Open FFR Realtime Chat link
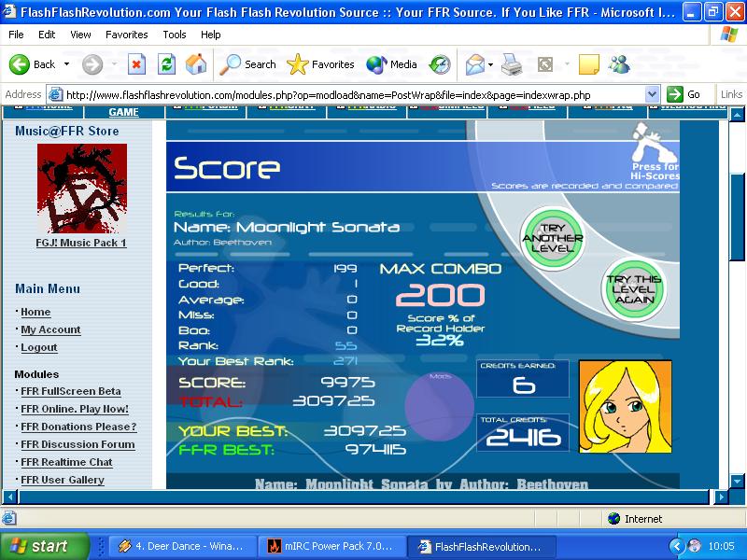The height and width of the screenshot is (560, 747). [x=66, y=462]
